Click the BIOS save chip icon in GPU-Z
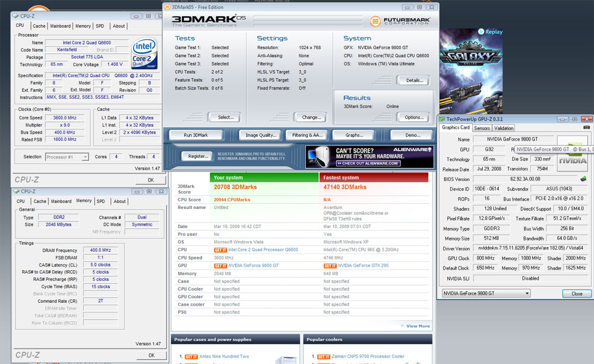 click(x=583, y=179)
